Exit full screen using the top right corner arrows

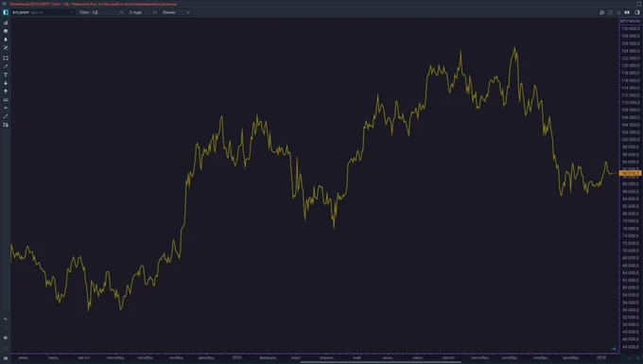click(639, 4)
